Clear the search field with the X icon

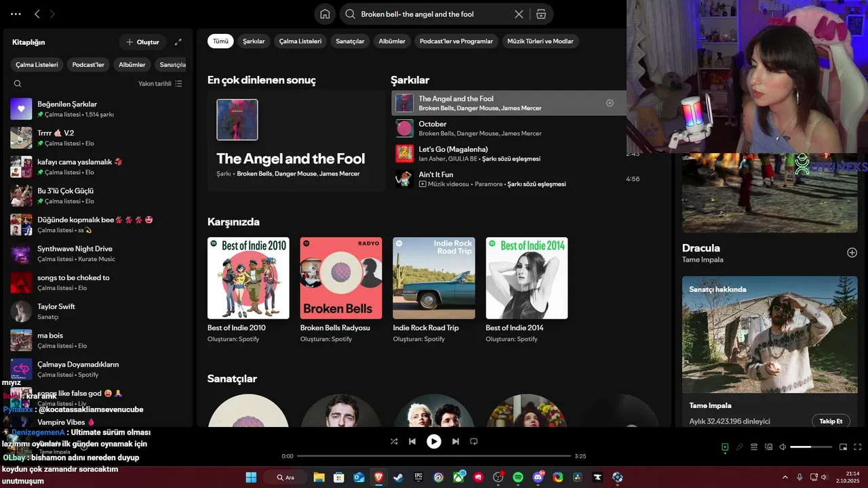pos(519,14)
